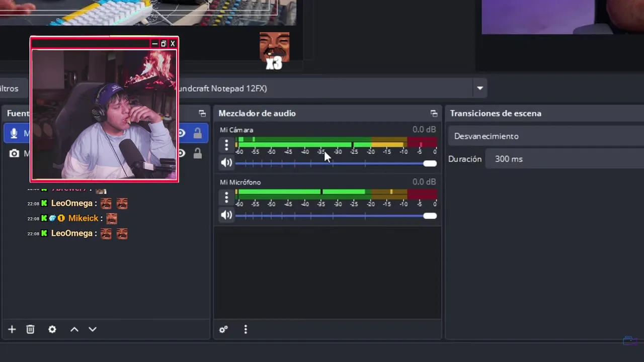Open the Mi Cámara three-dot options menu
644x362 pixels.
pos(226,145)
